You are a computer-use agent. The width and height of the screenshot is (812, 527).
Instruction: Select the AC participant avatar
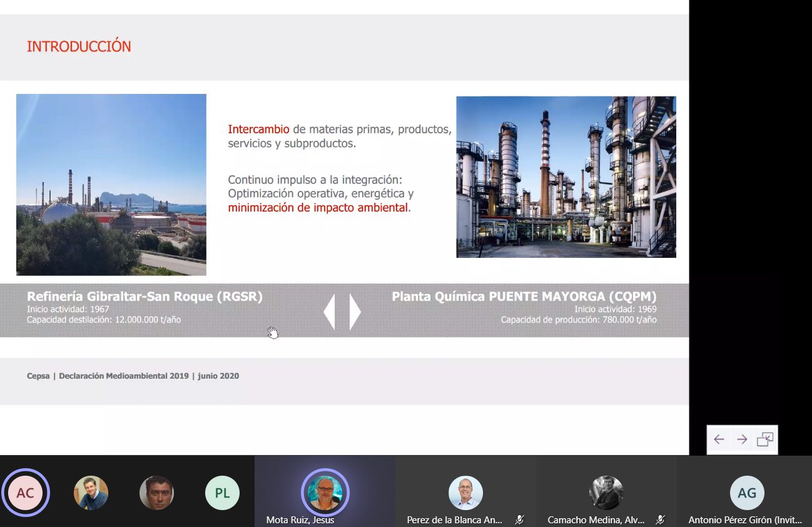tap(26, 493)
